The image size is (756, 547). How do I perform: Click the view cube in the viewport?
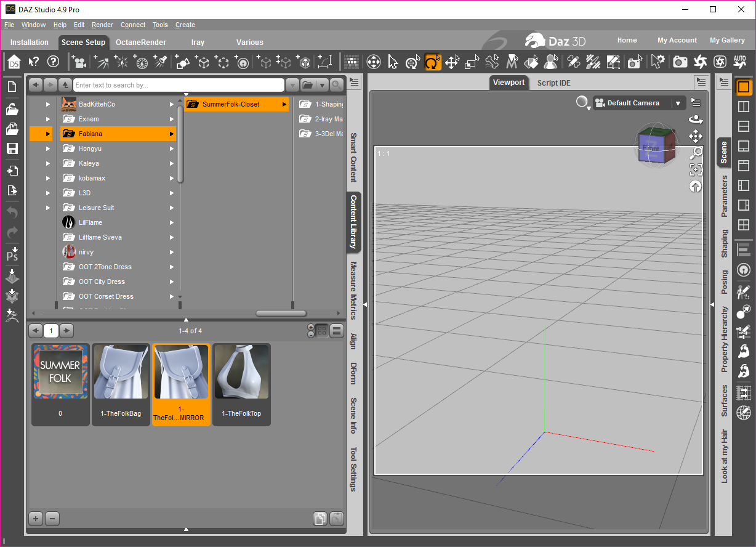pyautogui.click(x=656, y=146)
